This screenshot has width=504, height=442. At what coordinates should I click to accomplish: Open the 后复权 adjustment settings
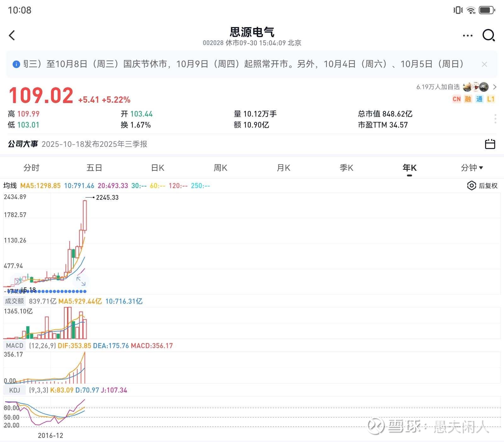click(x=482, y=186)
